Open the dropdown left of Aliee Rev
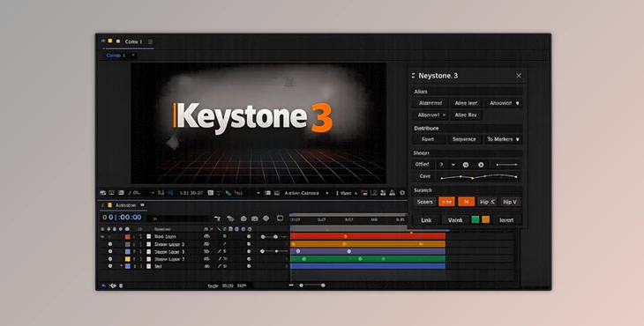Viewport: 644px width, 326px height. click(x=430, y=115)
